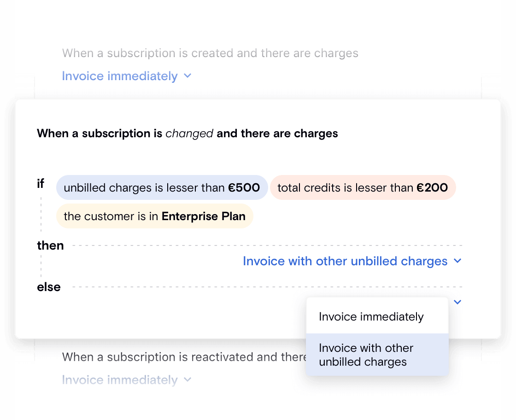516x420 pixels.
Task: Click the then label
Action: pos(50,245)
